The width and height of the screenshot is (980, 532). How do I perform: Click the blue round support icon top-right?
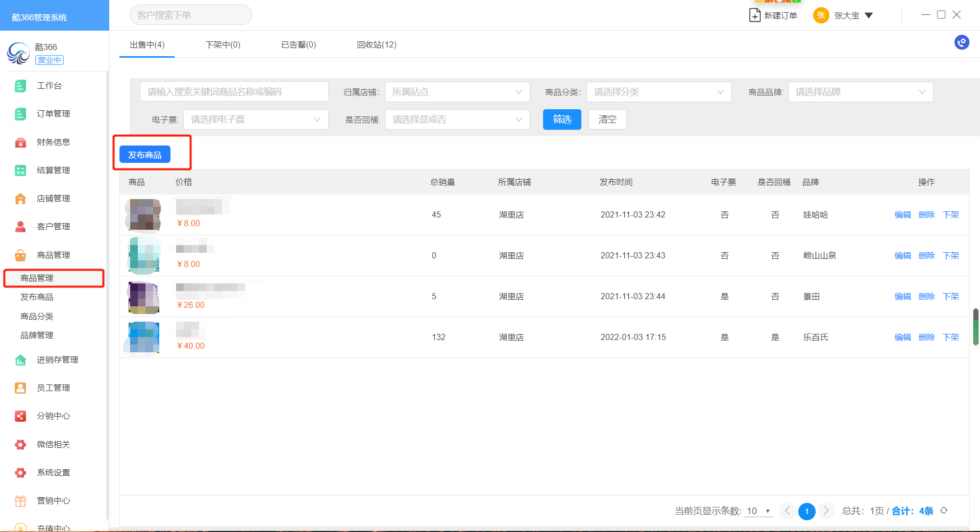click(962, 42)
